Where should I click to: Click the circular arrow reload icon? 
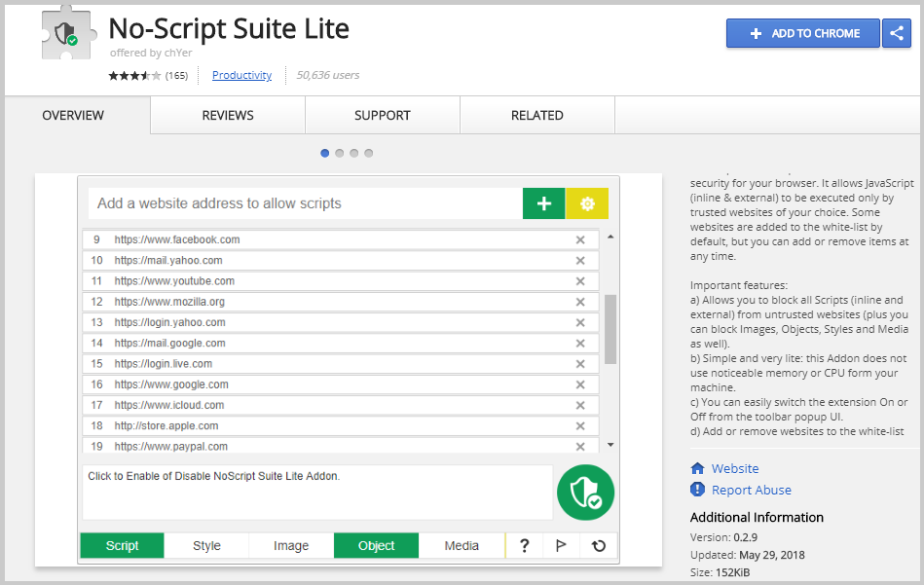[x=599, y=545]
